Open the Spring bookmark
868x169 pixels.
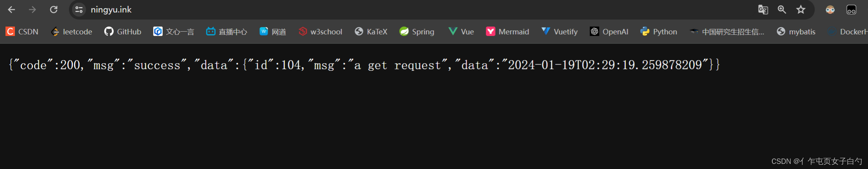(417, 32)
